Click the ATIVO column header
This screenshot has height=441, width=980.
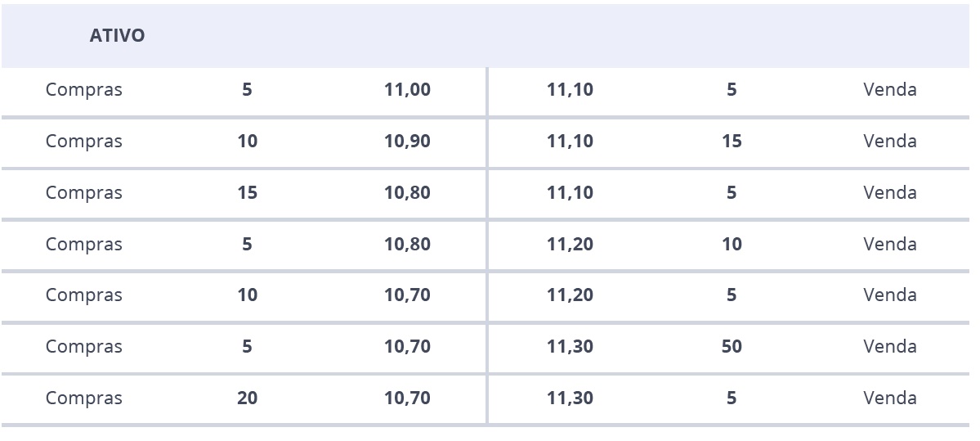click(x=117, y=36)
